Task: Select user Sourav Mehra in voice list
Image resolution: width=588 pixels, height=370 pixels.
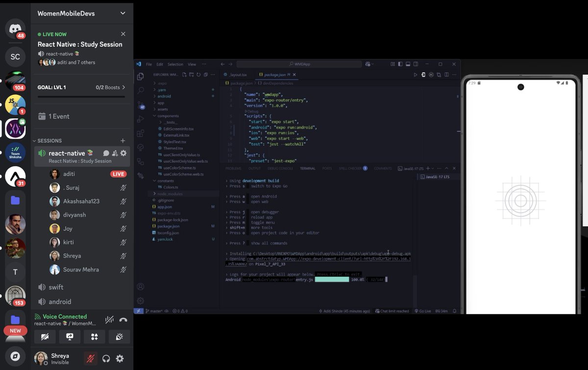Action: 88,270
